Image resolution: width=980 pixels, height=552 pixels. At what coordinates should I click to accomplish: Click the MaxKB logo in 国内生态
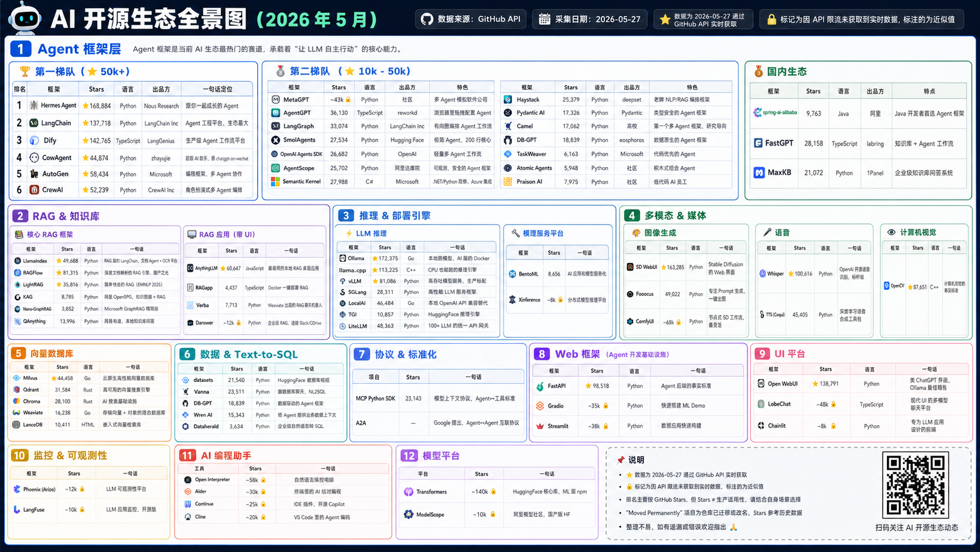(759, 173)
